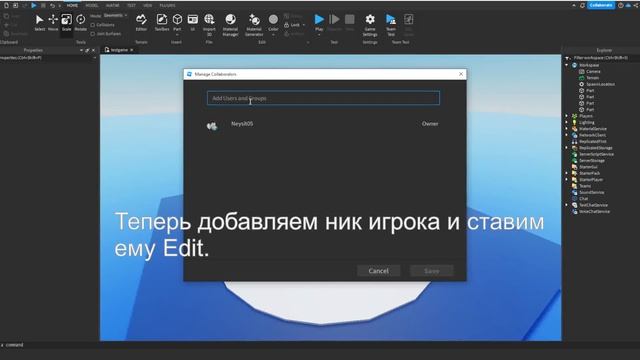This screenshot has height=360, width=640.
Task: Insert a Part with the cube icon
Action: [x=177, y=19]
